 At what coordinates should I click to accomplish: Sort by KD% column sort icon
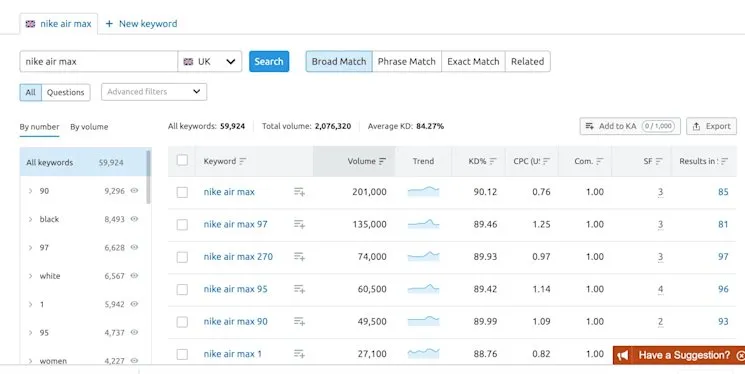click(493, 162)
